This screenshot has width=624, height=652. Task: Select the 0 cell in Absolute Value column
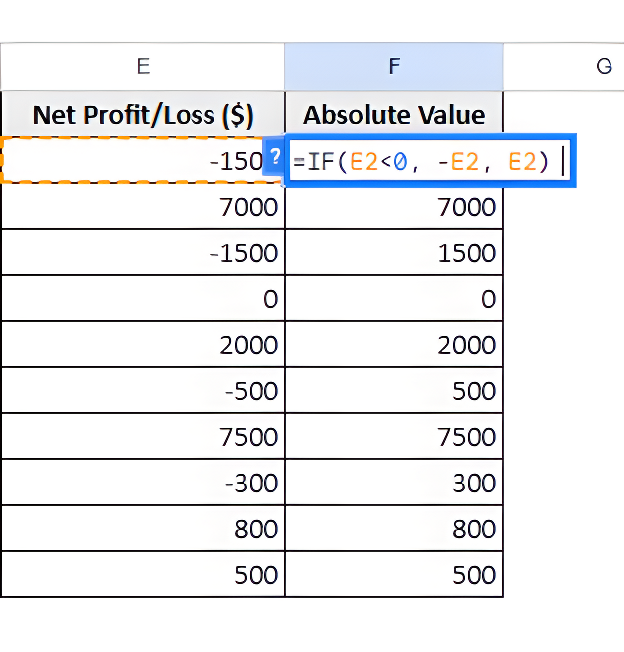394,299
